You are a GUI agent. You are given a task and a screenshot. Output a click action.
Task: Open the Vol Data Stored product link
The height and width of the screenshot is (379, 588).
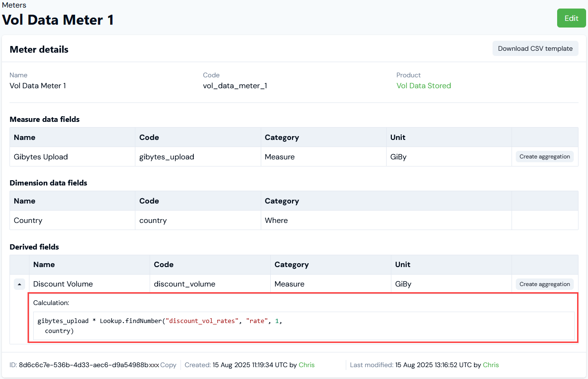point(423,86)
